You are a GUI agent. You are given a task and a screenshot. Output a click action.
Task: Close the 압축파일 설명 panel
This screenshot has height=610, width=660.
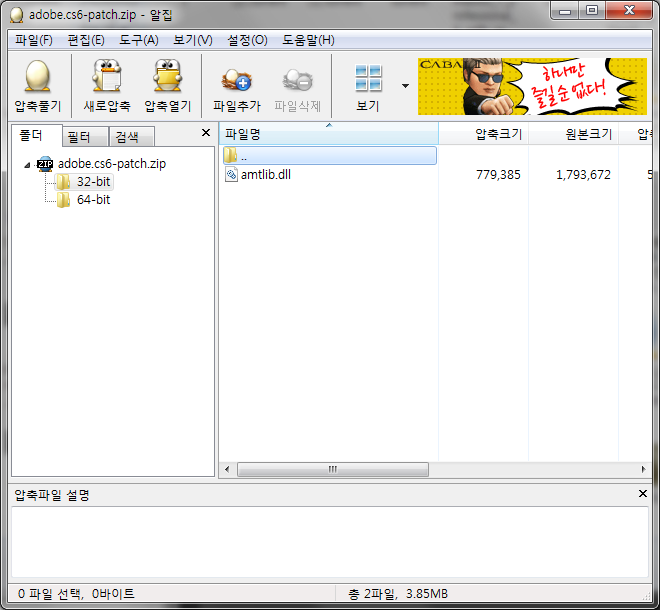643,493
